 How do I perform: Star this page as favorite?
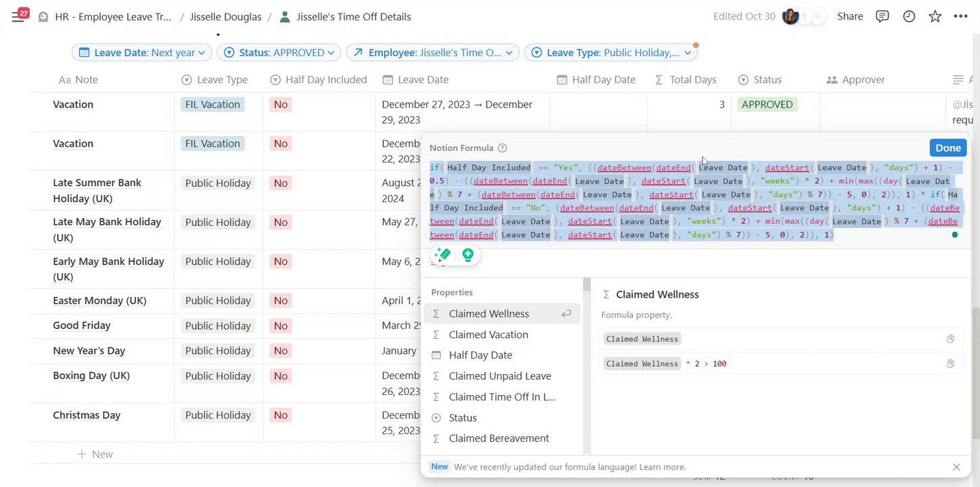point(935,17)
